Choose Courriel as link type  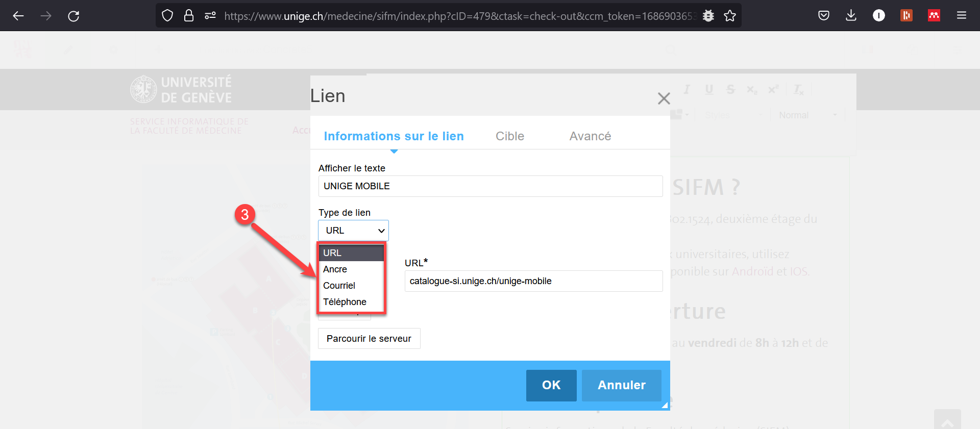[x=339, y=286]
